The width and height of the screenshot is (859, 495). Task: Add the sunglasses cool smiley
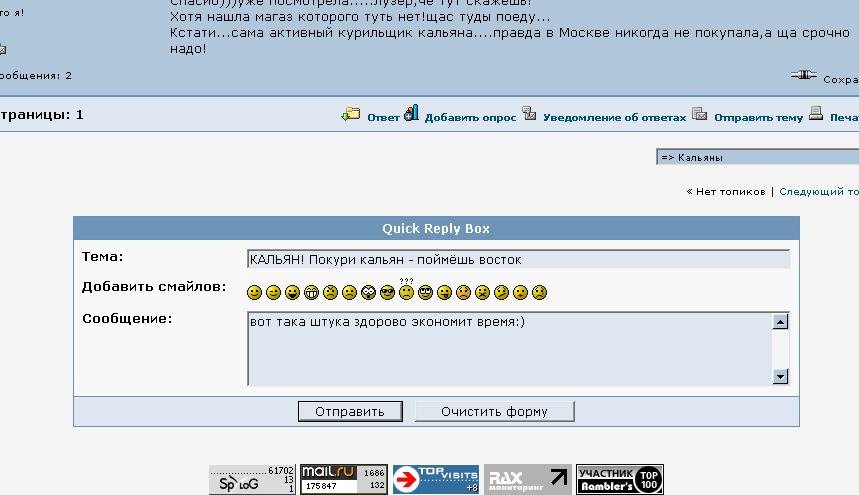387,293
